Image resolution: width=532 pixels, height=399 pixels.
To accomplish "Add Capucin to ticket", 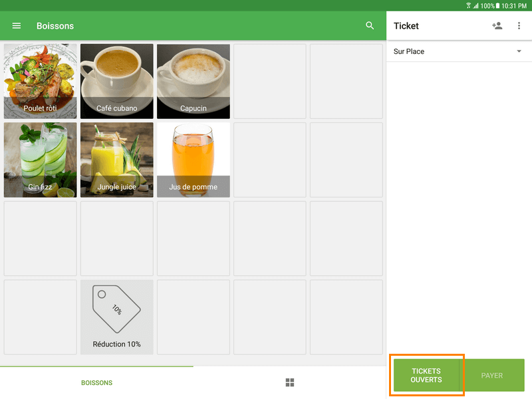I will [x=194, y=81].
